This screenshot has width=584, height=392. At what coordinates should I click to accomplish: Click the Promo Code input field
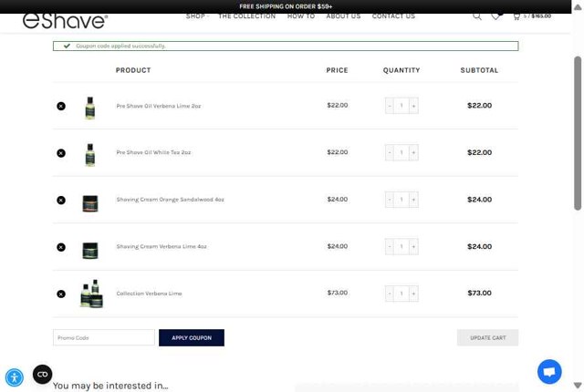(104, 337)
